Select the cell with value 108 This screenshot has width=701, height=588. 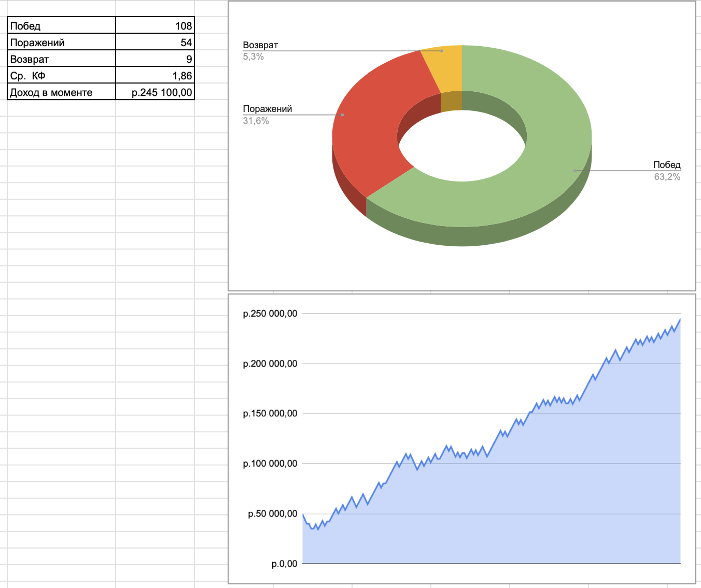(x=155, y=25)
